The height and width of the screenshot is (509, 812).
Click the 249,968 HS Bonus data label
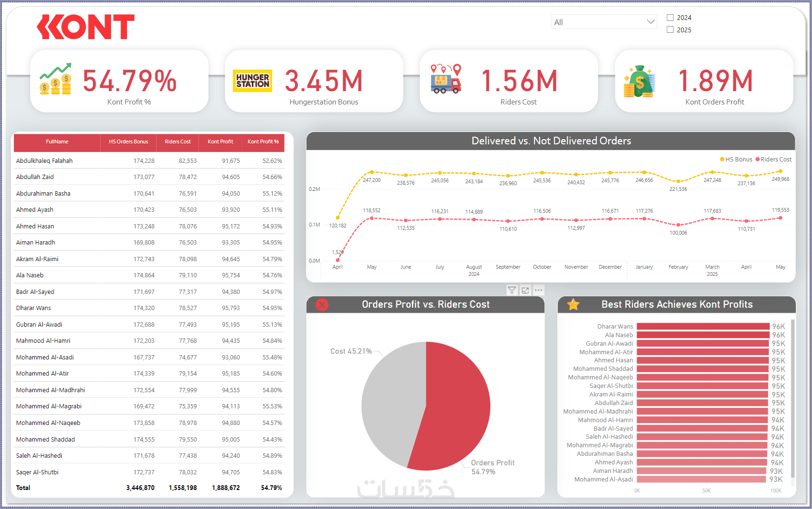coord(780,179)
